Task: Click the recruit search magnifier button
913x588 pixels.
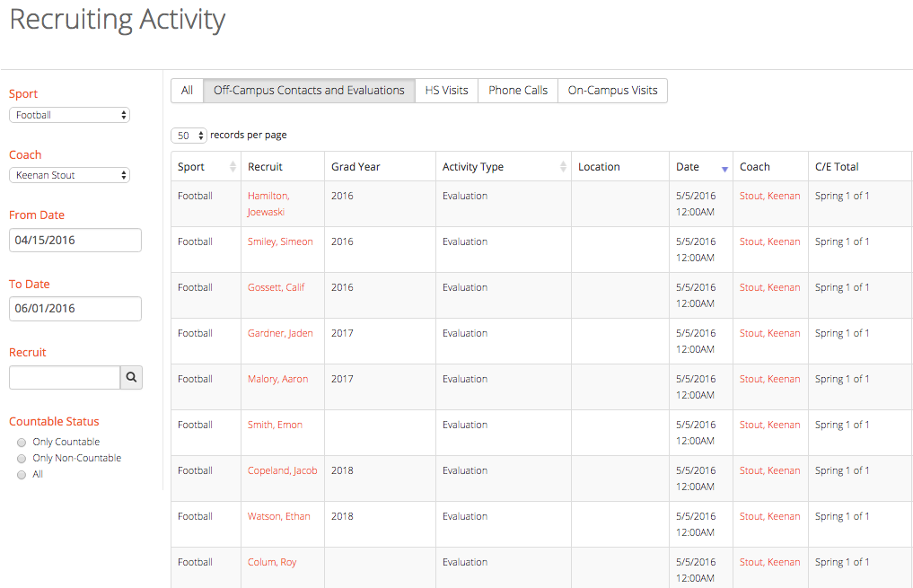Action: pyautogui.click(x=131, y=377)
